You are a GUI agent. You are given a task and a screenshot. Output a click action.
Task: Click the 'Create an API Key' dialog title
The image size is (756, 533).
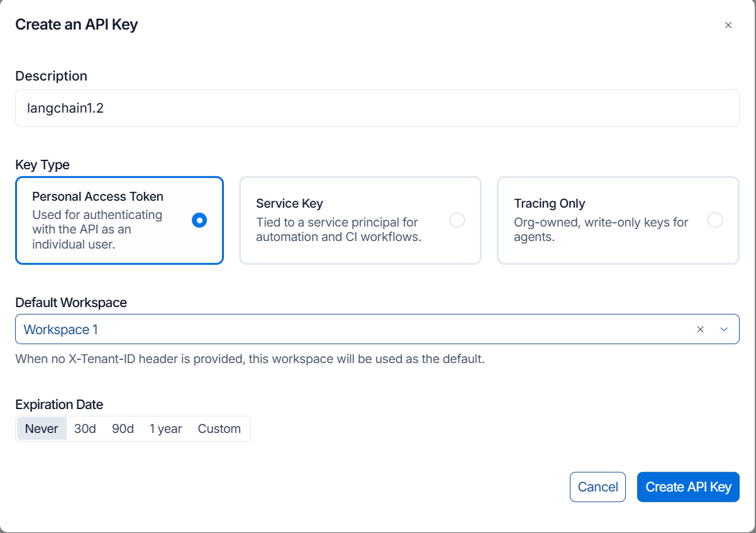click(76, 25)
